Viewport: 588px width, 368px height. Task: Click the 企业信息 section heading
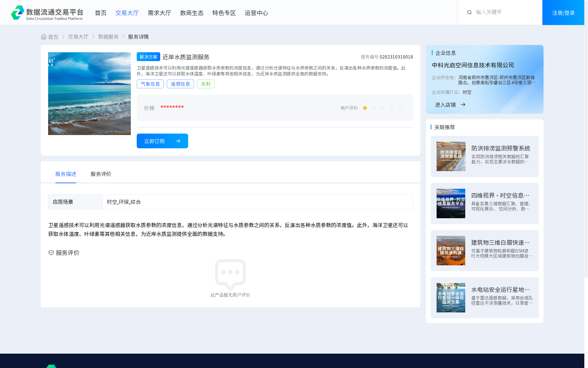(x=446, y=53)
